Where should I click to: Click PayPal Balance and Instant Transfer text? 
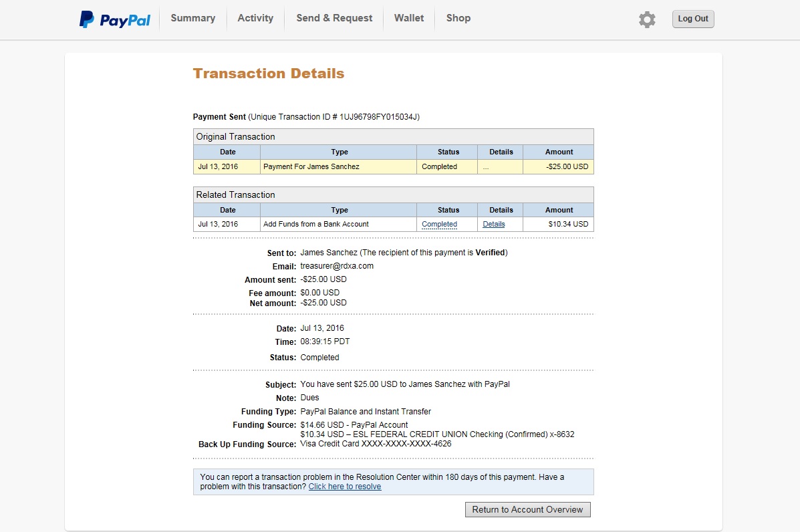tap(366, 412)
